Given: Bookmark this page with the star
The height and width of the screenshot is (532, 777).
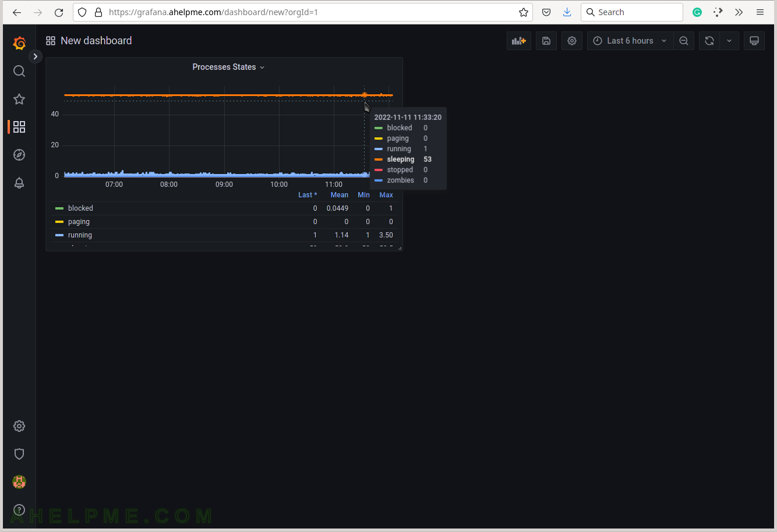Looking at the screenshot, I should (524, 12).
